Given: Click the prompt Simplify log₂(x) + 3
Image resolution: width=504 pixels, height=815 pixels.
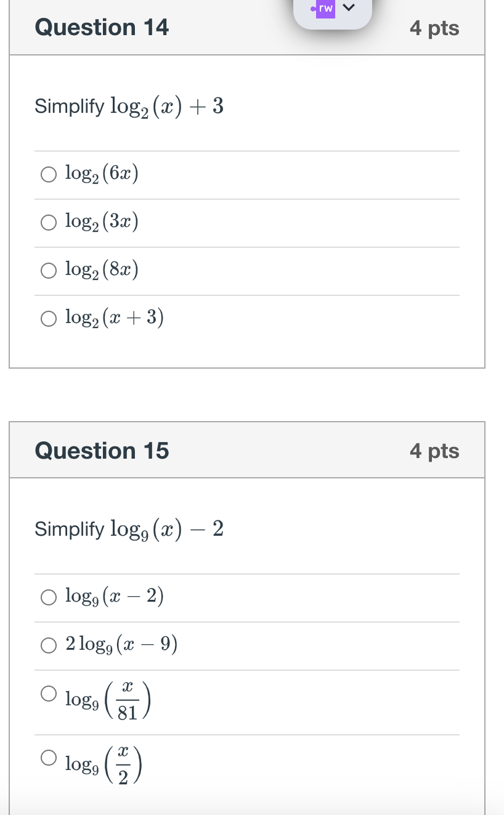Looking at the screenshot, I should point(129,105).
